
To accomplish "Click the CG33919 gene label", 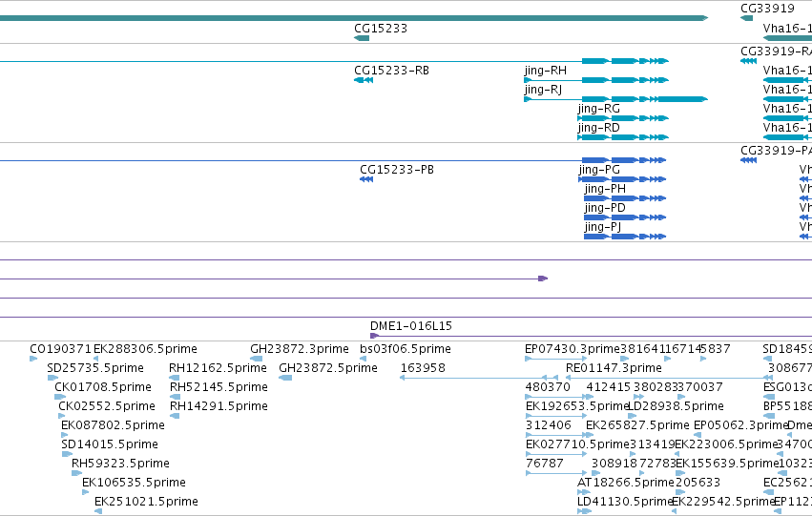I will pyautogui.click(x=767, y=9).
